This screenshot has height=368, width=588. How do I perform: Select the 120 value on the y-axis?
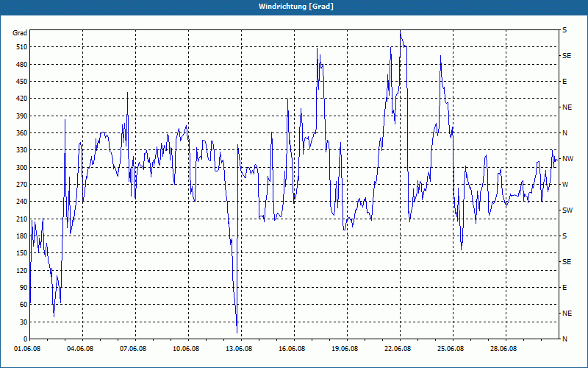[22, 270]
